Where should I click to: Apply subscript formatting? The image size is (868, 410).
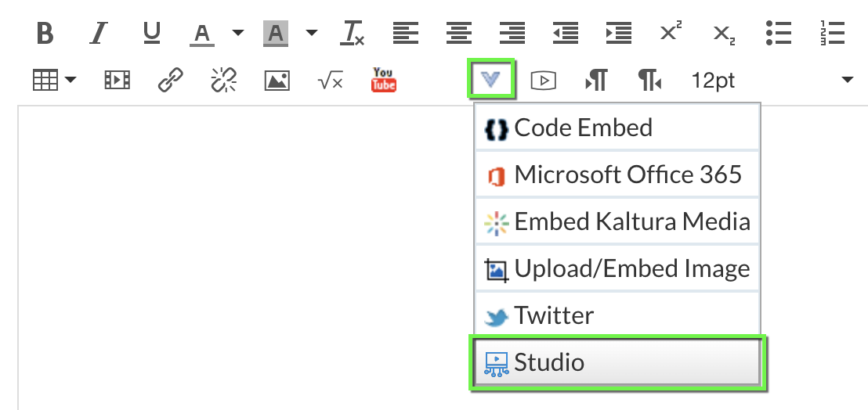coord(725,34)
